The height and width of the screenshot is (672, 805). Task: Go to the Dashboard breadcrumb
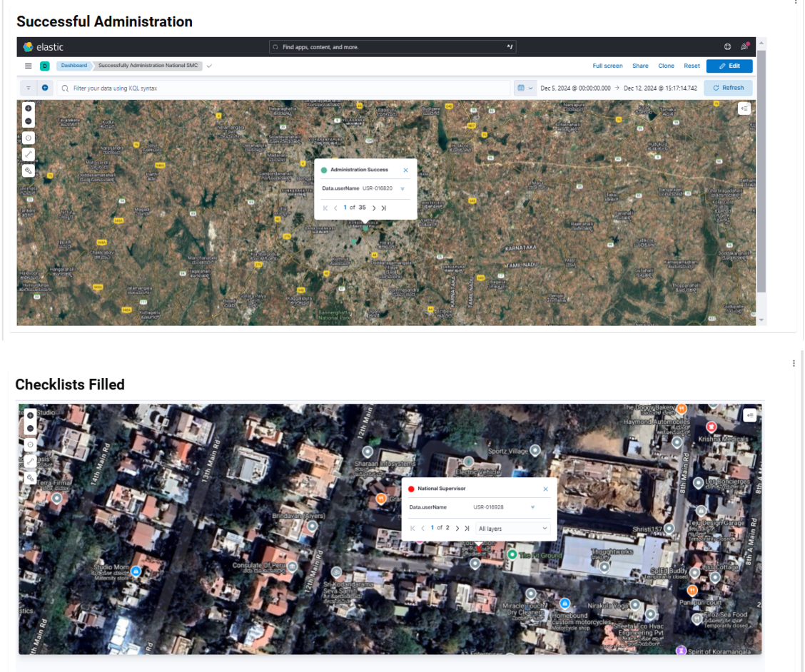74,66
